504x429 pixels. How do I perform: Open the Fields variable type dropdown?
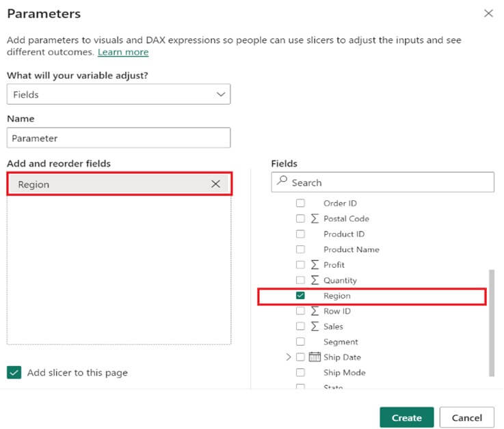118,94
